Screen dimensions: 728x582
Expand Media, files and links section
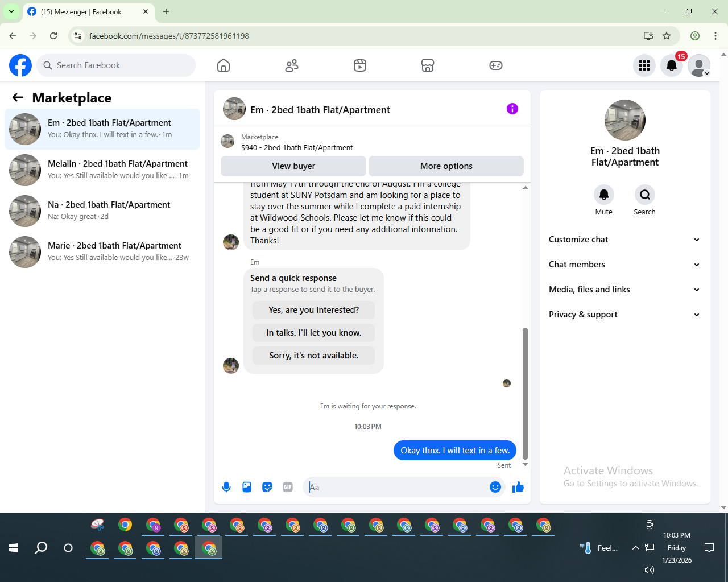point(624,290)
